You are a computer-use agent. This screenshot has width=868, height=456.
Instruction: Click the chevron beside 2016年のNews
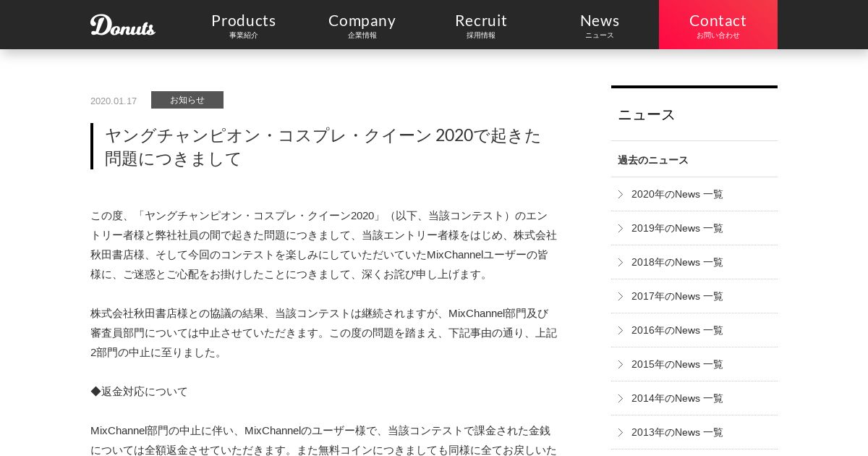620,330
